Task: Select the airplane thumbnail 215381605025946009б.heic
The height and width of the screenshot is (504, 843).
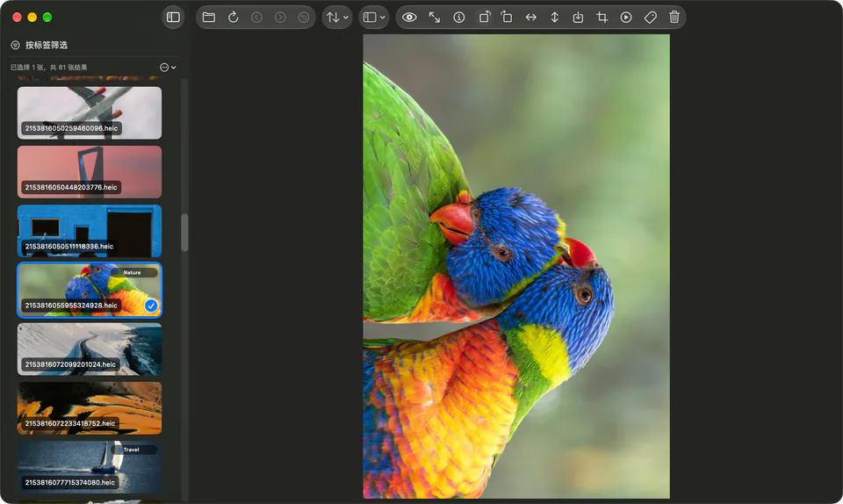Action: point(90,113)
